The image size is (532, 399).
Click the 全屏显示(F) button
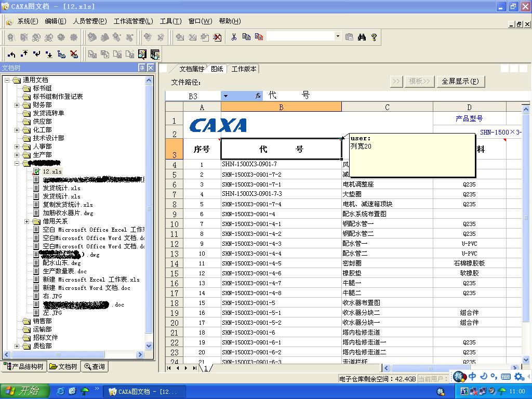click(x=460, y=82)
